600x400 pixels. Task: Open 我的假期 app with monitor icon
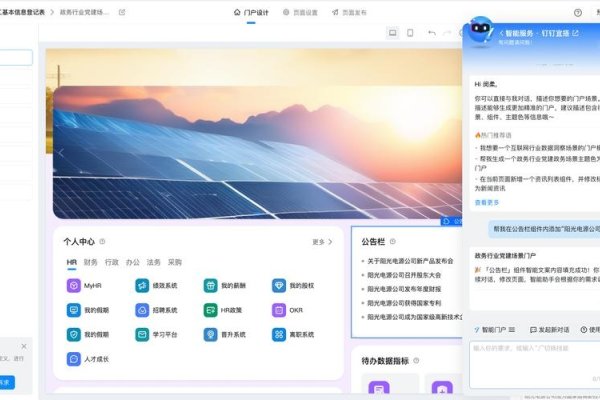click(73, 310)
